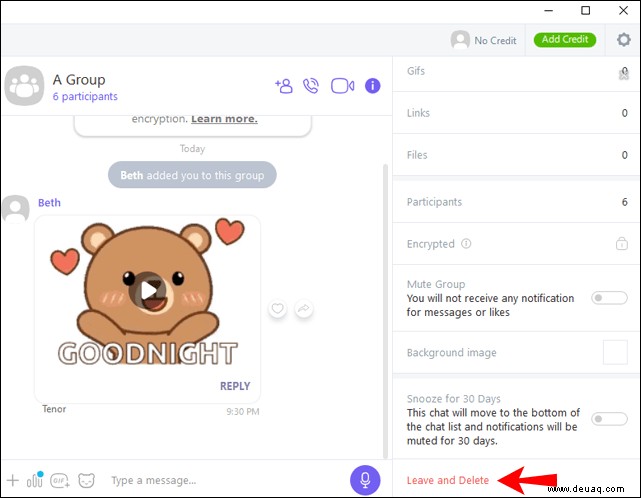Open settings with the gear icon
The height and width of the screenshot is (498, 641).
coord(623,40)
